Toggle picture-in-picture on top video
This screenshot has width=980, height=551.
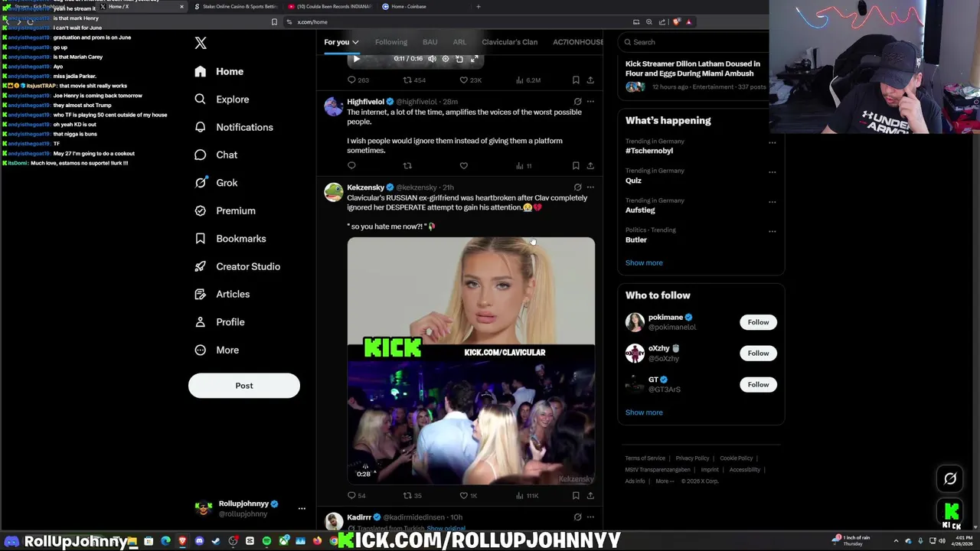point(459,59)
